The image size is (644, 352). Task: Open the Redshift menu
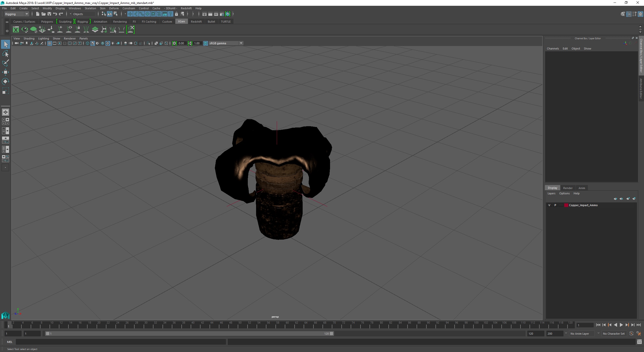[186, 8]
